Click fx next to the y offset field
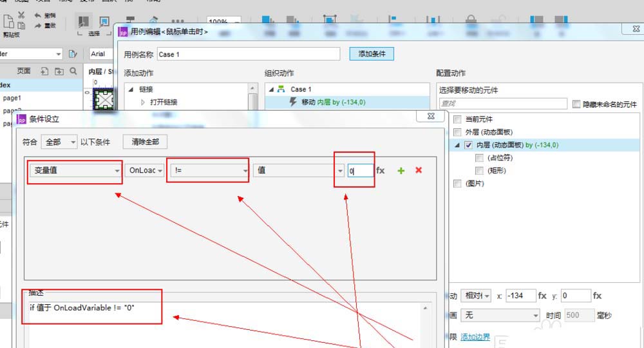Viewport: 644px width, 348px height. 597,295
